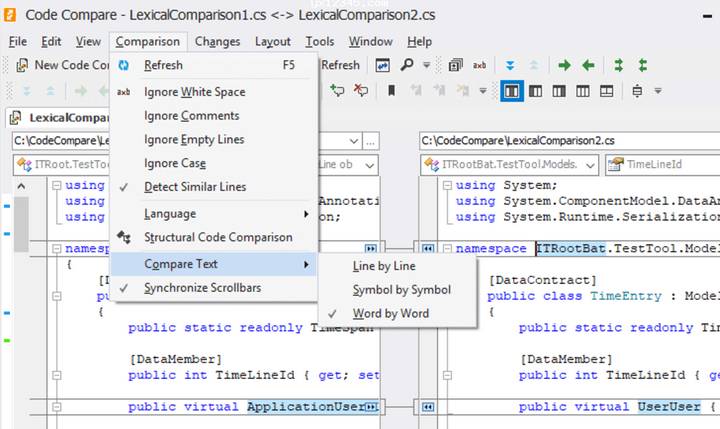This screenshot has height=429, width=720.
Task: Open the Changes menu
Action: click(217, 42)
